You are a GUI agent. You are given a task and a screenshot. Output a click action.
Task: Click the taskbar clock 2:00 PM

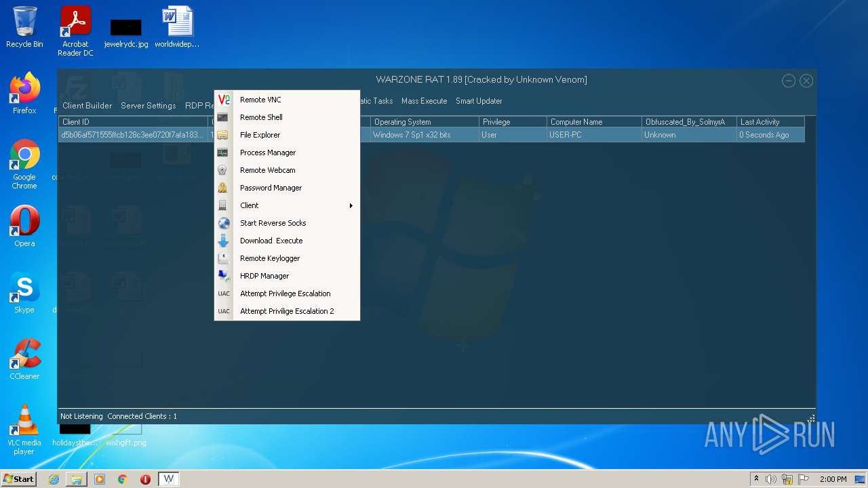click(x=833, y=479)
